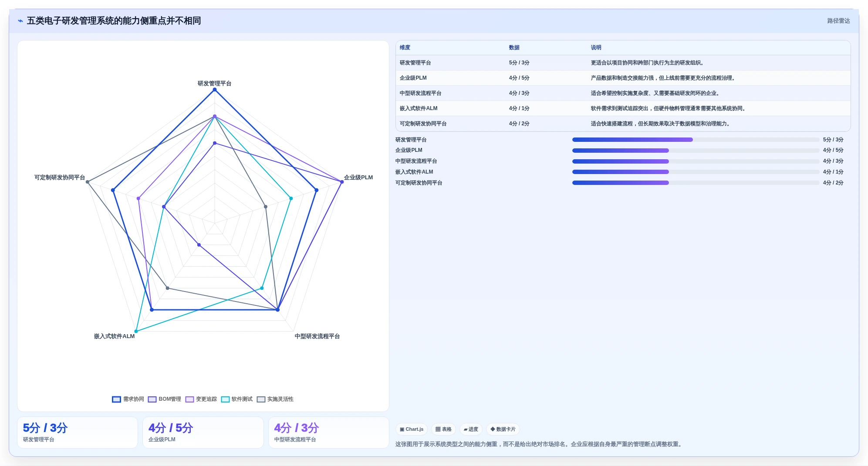Click the description for 企业级PLM row

[x=664, y=78]
